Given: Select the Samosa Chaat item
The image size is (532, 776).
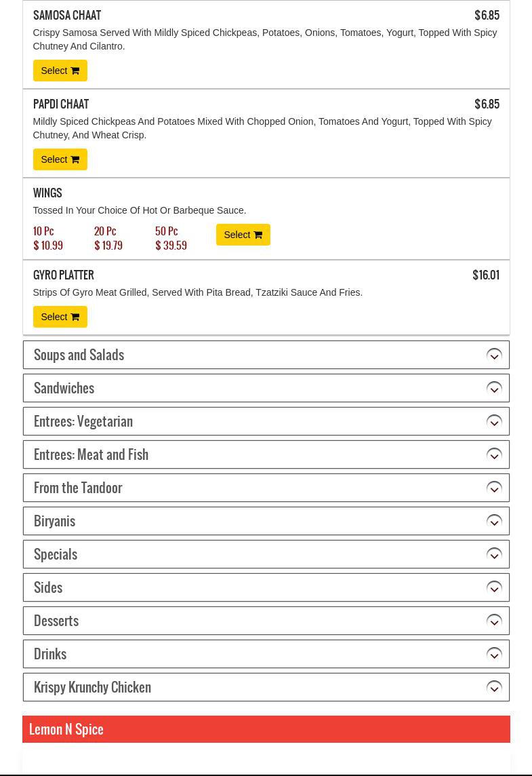Looking at the screenshot, I should pos(60,71).
